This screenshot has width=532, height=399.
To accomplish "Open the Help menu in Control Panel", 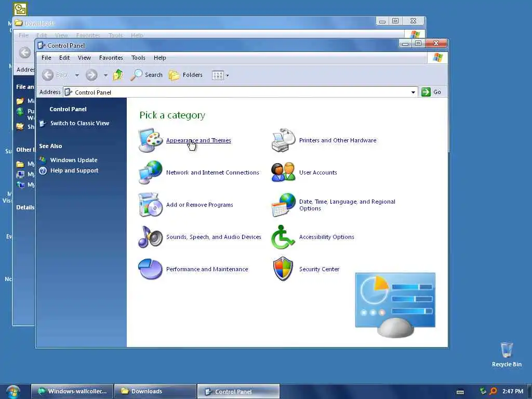I will [160, 58].
